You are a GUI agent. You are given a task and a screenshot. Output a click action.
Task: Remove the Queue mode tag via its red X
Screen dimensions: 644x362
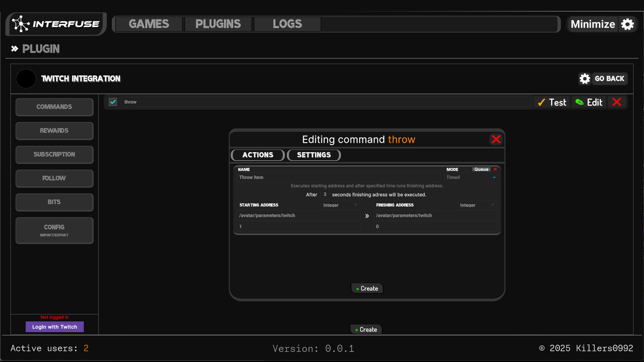point(495,169)
